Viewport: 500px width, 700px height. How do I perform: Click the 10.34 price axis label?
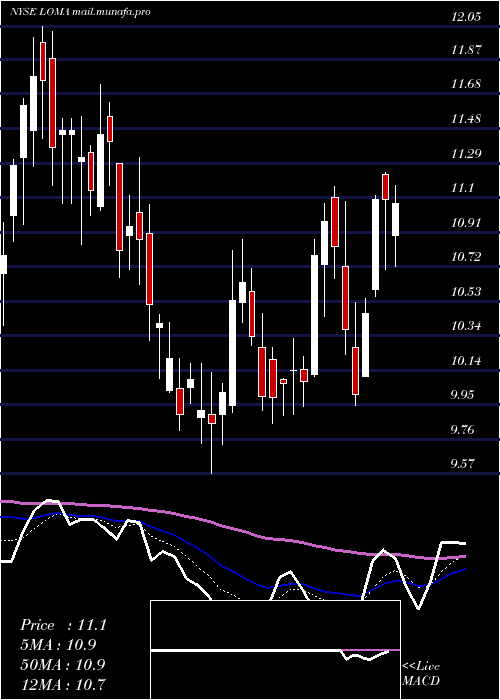(466, 326)
